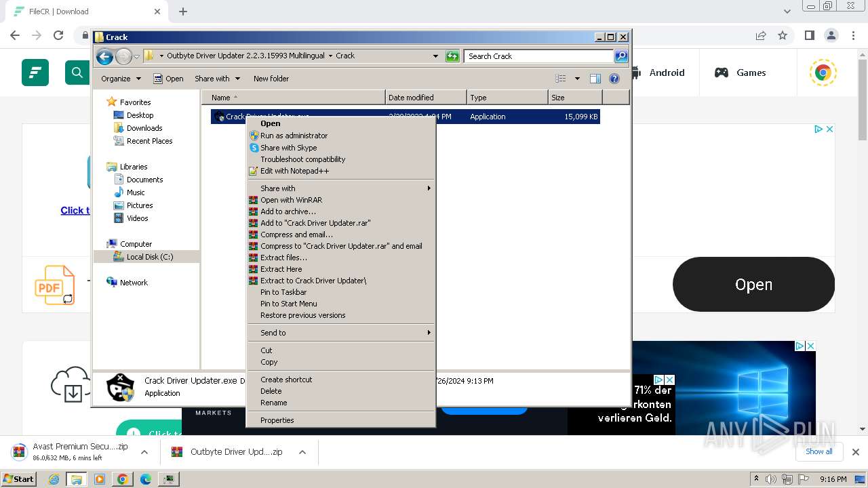
Task: Open the view options dropdown arrow
Action: (577, 79)
